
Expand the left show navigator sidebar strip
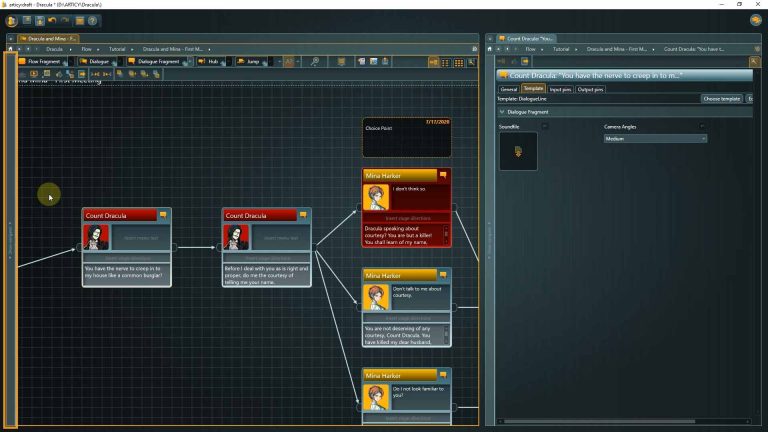pos(10,239)
